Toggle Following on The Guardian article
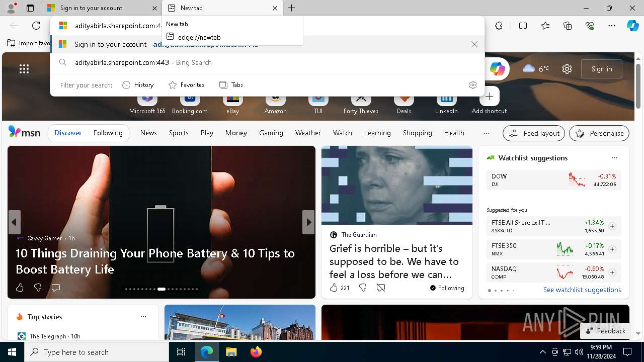The image size is (644, 362). (x=447, y=288)
